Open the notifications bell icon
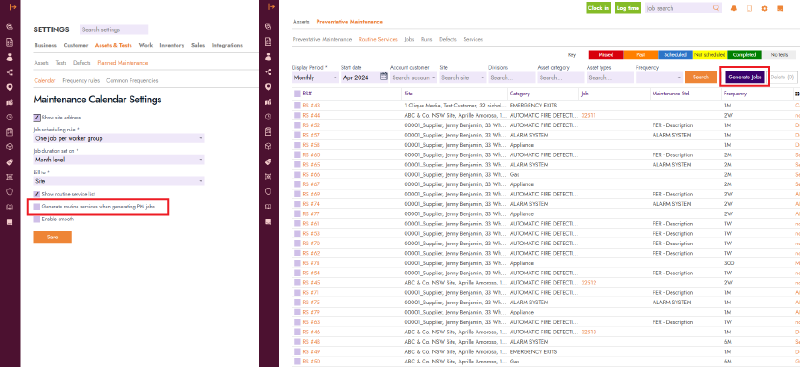 (x=734, y=8)
